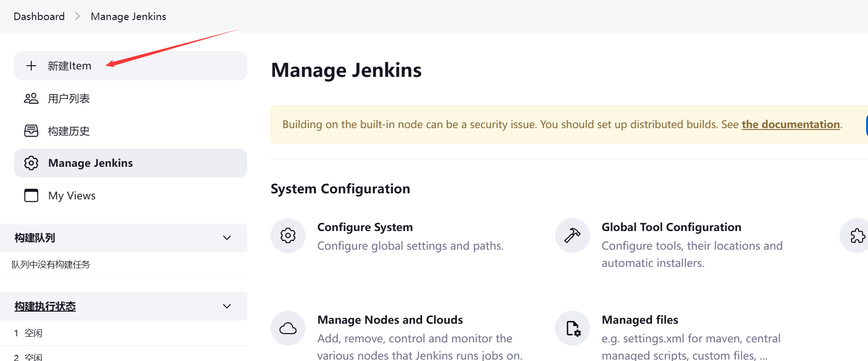Go to Dashboard breadcrumb

pyautogui.click(x=39, y=16)
